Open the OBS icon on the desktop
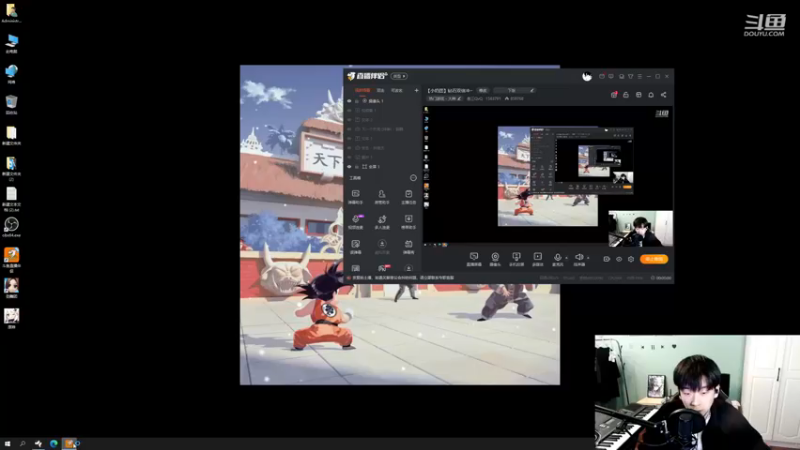This screenshot has height=450, width=800. [x=11, y=227]
